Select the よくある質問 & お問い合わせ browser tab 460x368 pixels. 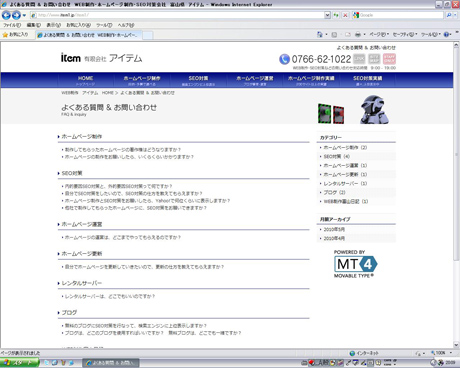coord(89,35)
